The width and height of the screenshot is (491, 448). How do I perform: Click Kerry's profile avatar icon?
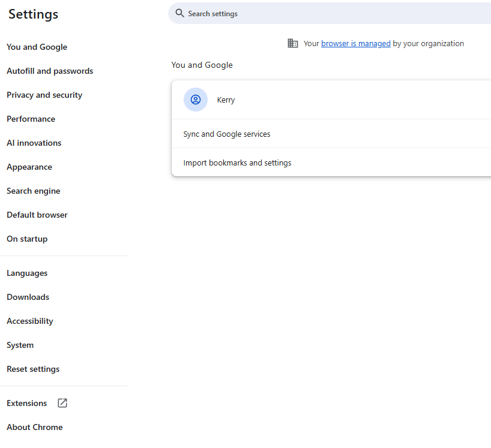[196, 100]
